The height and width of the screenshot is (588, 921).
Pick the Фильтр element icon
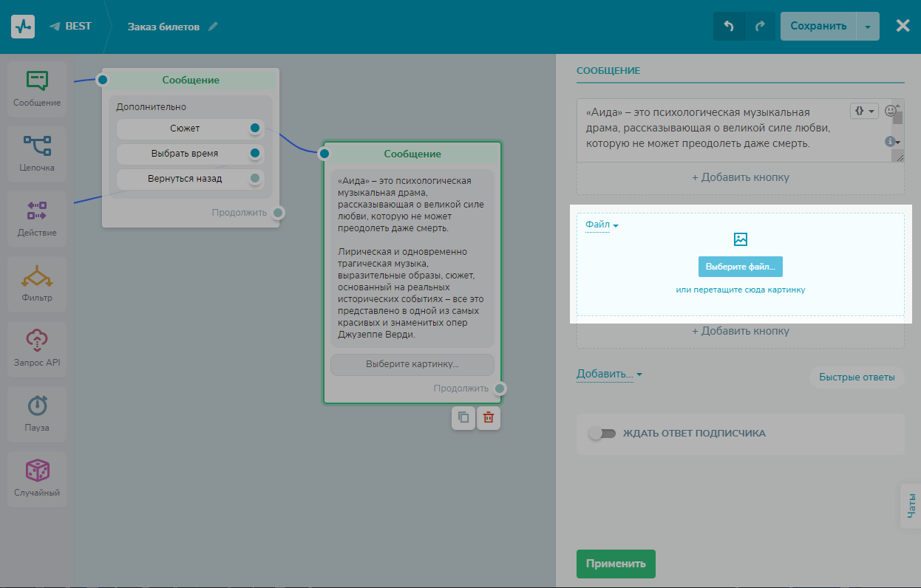37,276
